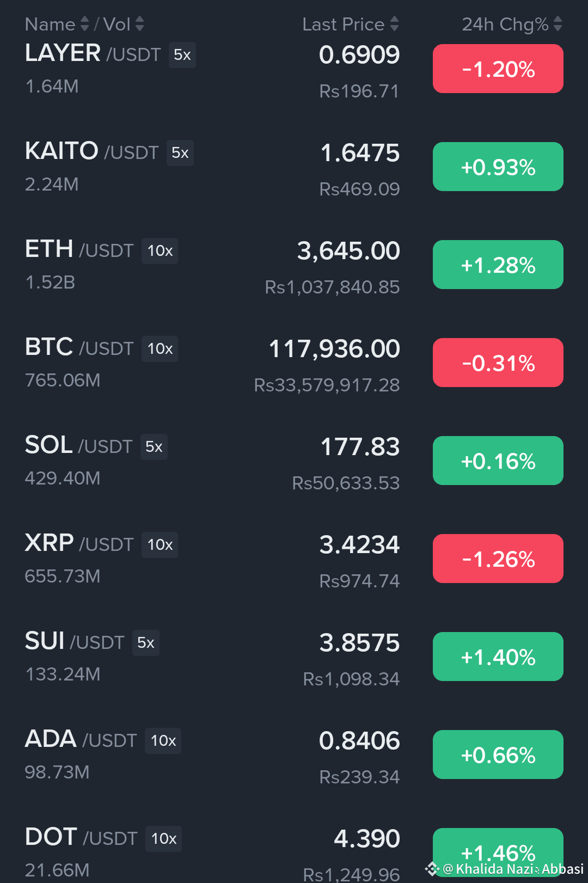This screenshot has width=588, height=883.
Task: Toggle LAYER -1.20% change display
Action: coord(498,69)
